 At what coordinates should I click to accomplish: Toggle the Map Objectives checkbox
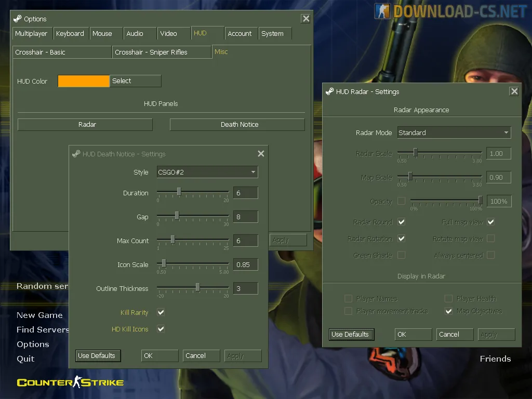(x=448, y=311)
